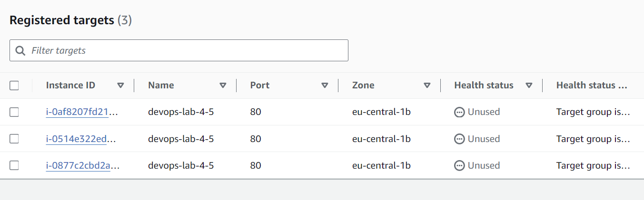Select checkbox for instance i-0af8207fd21
The width and height of the screenshot is (644, 200).
[14, 112]
